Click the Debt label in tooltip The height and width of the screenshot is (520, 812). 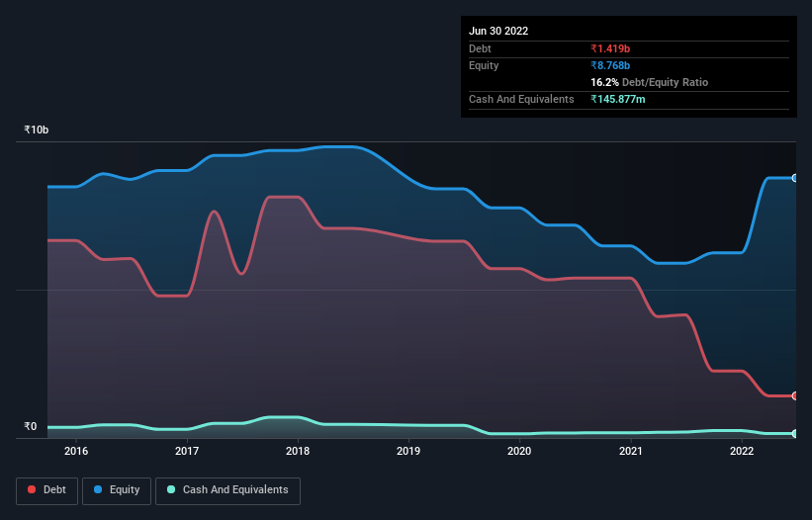point(480,48)
